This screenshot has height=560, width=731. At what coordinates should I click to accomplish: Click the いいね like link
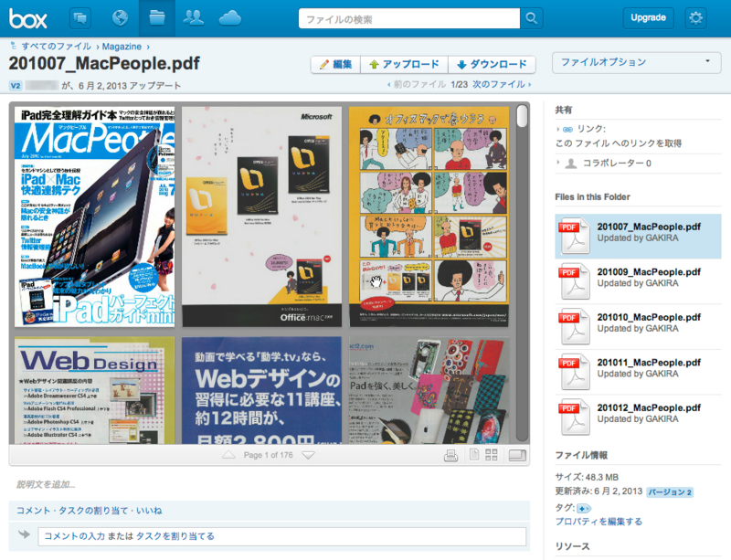click(x=149, y=511)
